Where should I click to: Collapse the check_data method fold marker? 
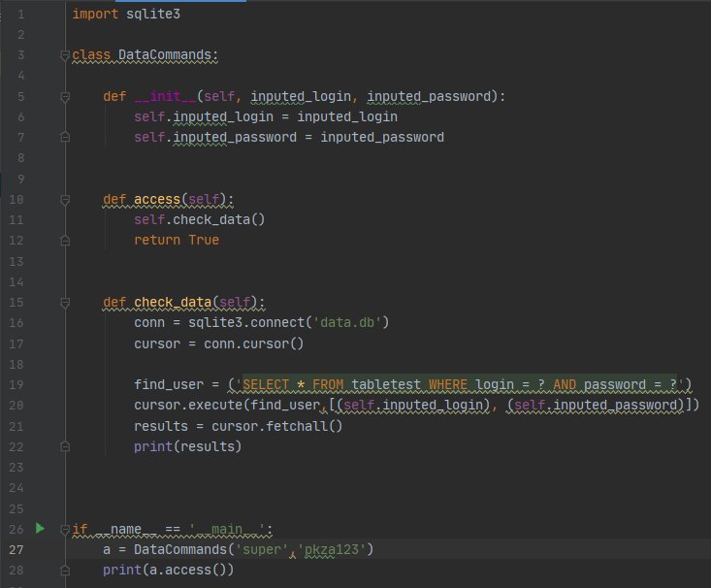pos(65,303)
